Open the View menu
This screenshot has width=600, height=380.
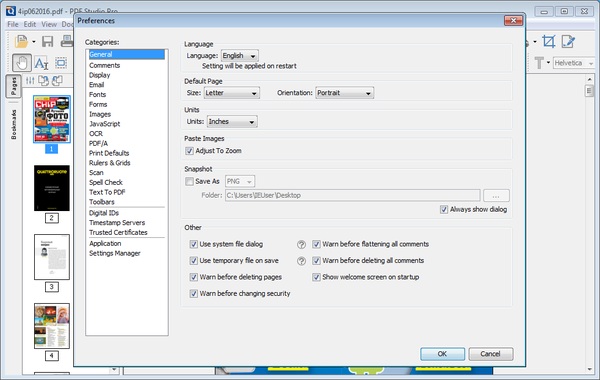point(49,24)
